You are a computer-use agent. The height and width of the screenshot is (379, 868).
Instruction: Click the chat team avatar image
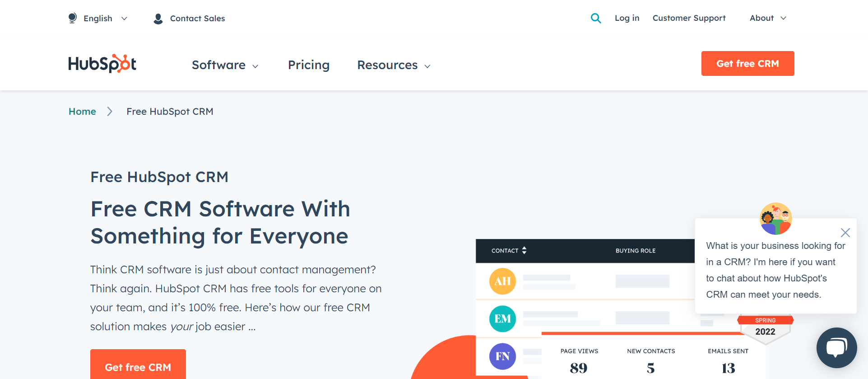point(776,219)
